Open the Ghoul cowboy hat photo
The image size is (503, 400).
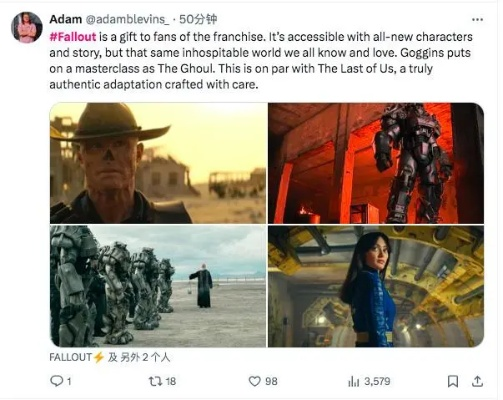158,163
